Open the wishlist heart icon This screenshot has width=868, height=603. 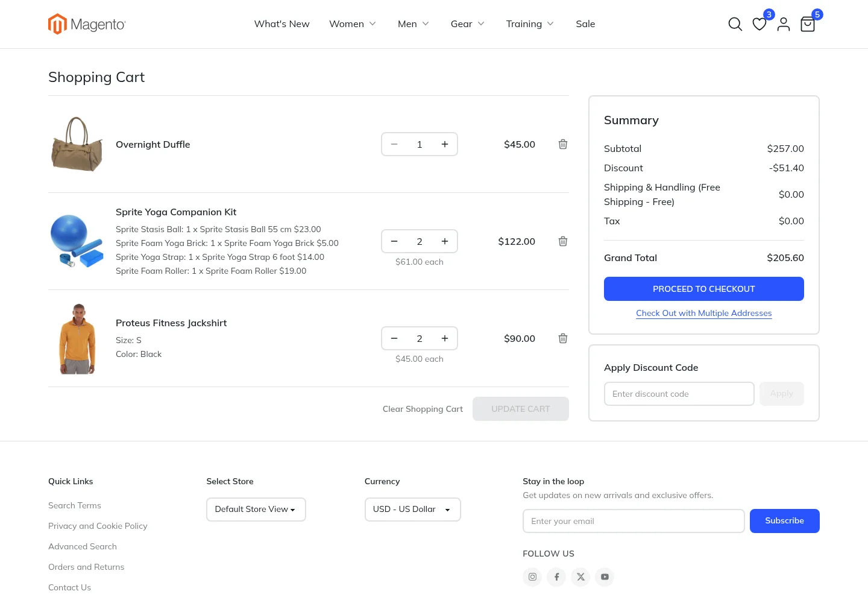pos(759,24)
